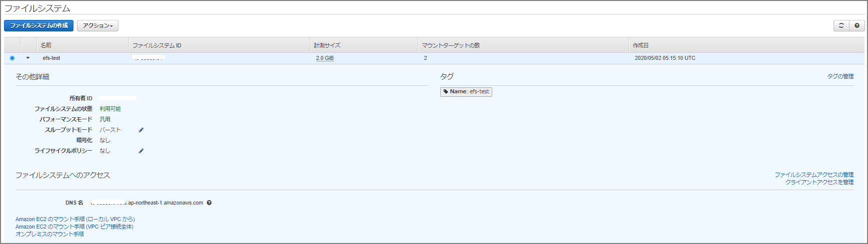868x244 pixels.
Task: Click the ライフサイクルポリシー value なし
Action: [x=105, y=151]
